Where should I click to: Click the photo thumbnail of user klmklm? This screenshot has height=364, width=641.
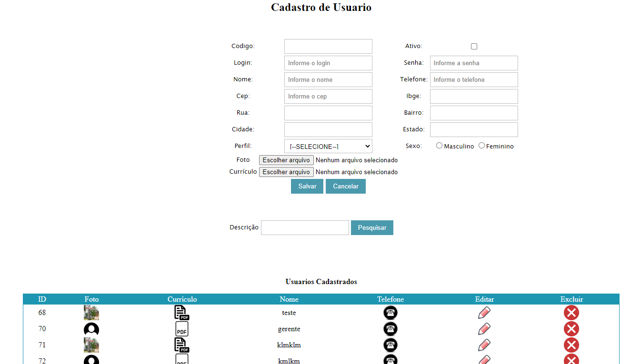91,345
